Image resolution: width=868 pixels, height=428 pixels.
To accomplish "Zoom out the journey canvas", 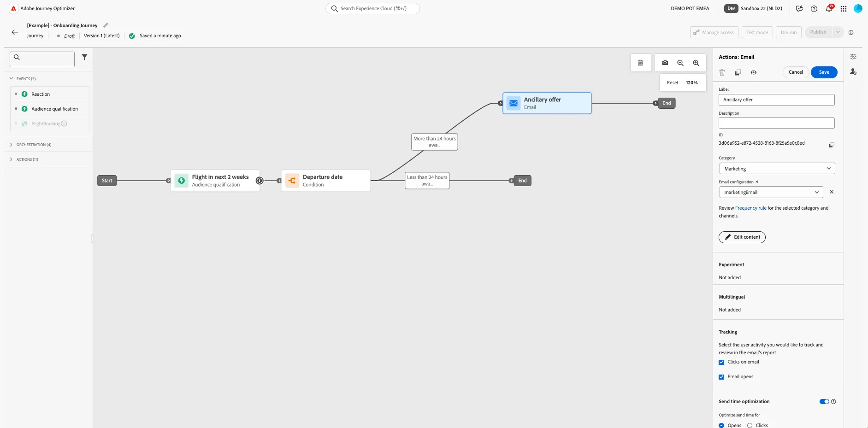I will [680, 63].
